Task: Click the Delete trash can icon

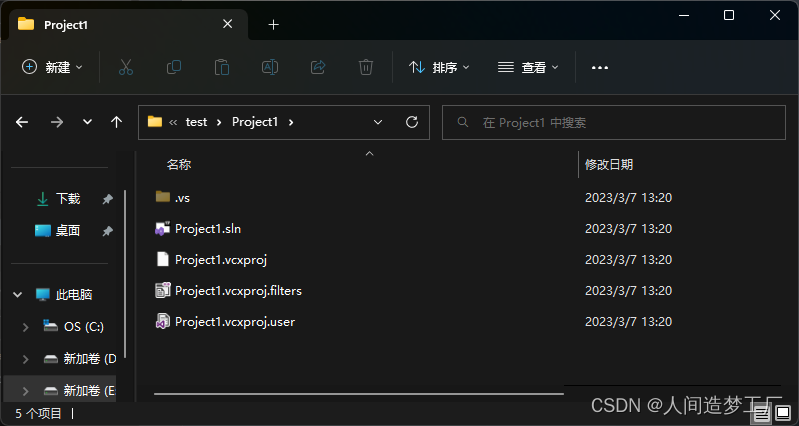Action: coord(366,67)
